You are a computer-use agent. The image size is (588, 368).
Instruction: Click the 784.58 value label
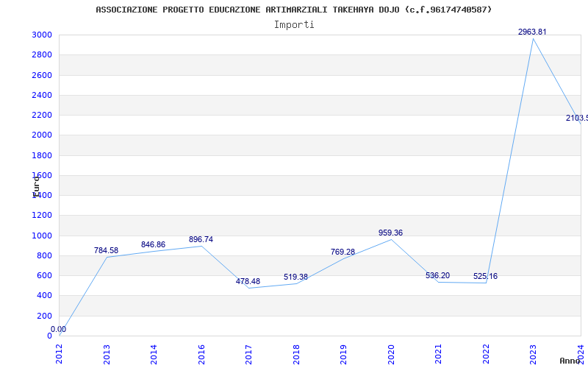tap(106, 251)
